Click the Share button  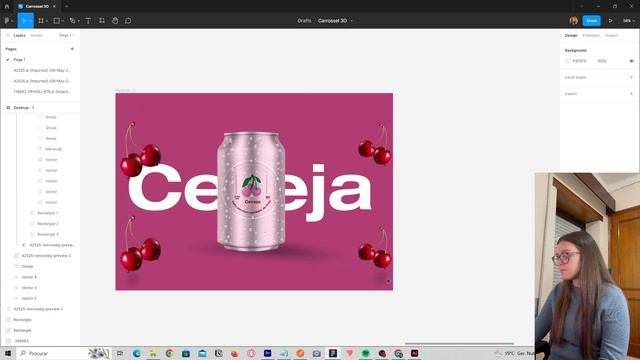click(x=591, y=20)
